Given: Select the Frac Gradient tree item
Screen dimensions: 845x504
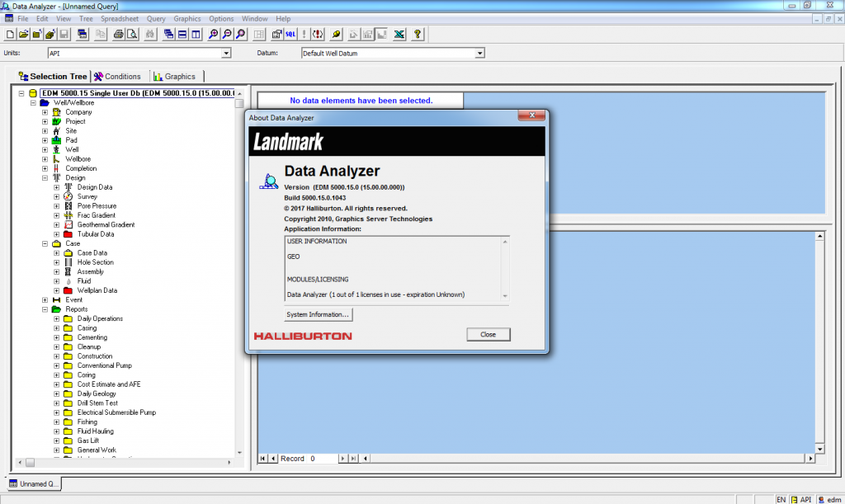Looking at the screenshot, I should click(96, 215).
